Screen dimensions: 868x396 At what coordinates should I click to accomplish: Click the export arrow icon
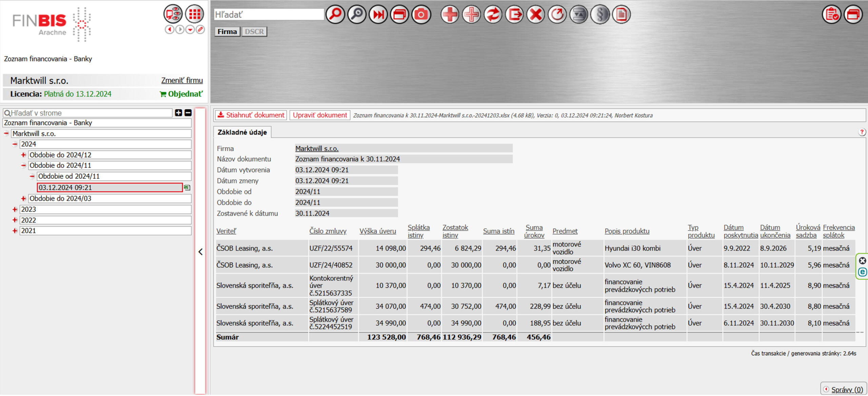(514, 15)
